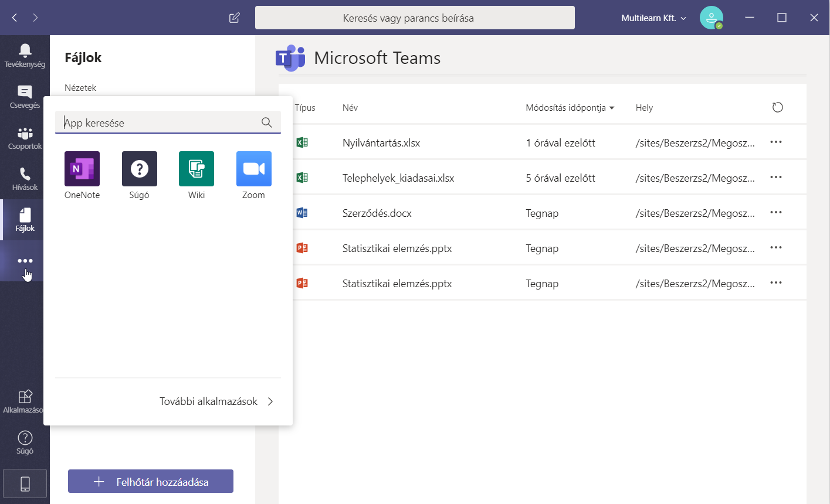
Task: Go to Tevékenység in the sidebar
Action: click(x=25, y=56)
